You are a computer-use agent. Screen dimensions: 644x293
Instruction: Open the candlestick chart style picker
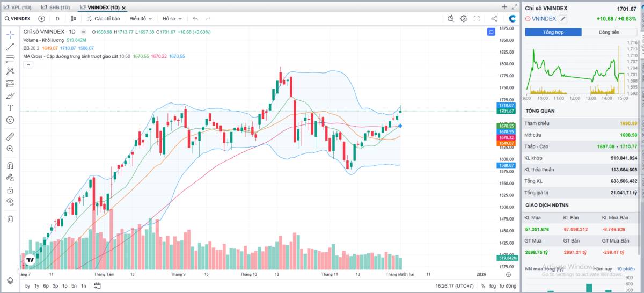point(74,19)
